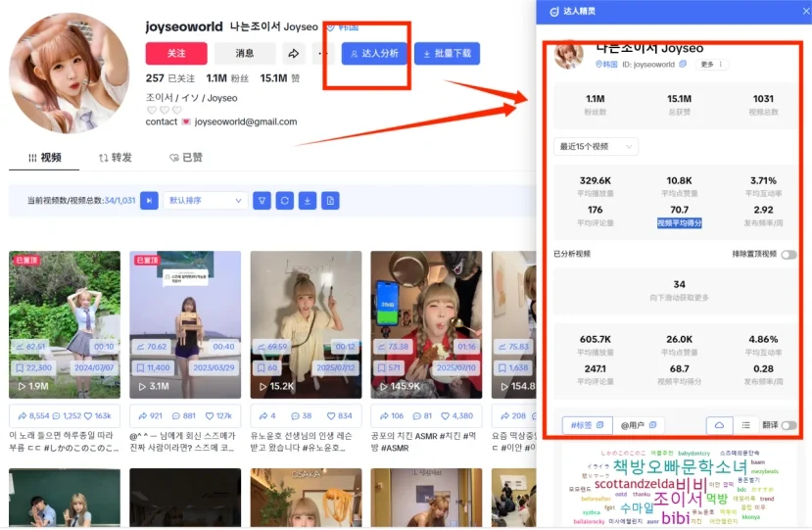Click the export file icon in toolbar
This screenshot has height=530, width=812.
(x=330, y=201)
